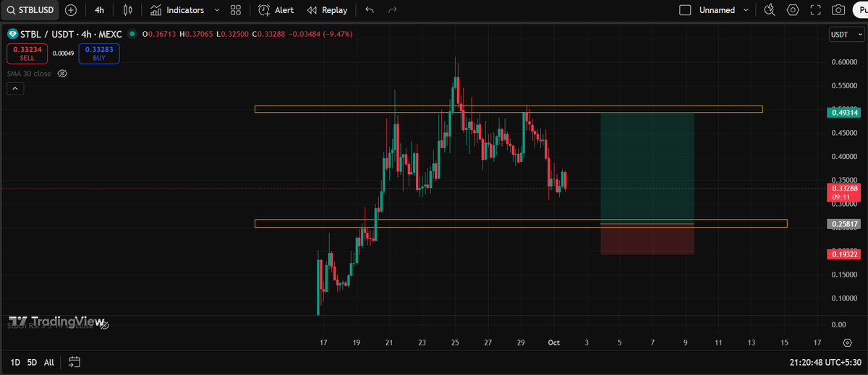The image size is (868, 375).
Task: Click the 0.33288 current price label
Action: coord(843,189)
